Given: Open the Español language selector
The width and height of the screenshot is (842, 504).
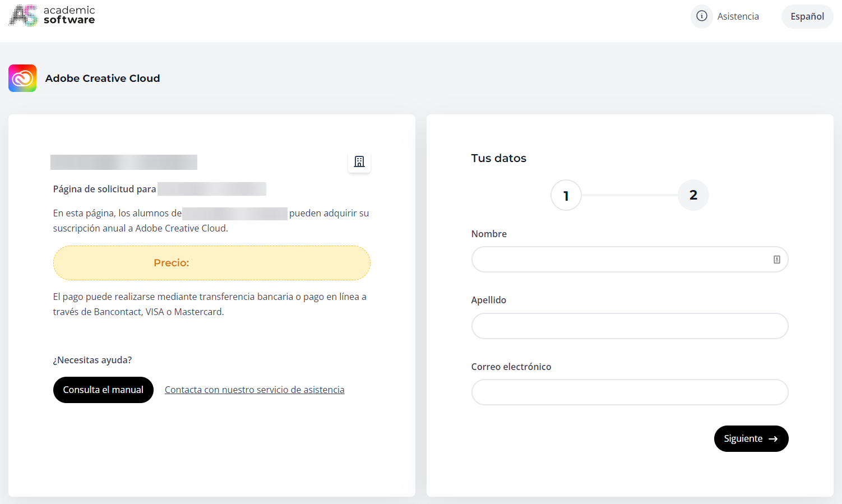Looking at the screenshot, I should click(807, 16).
